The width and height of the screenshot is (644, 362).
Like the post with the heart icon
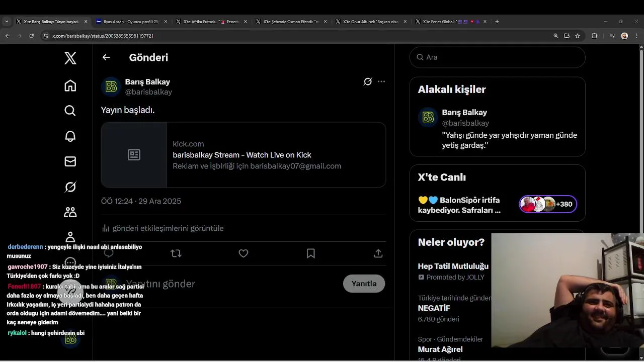click(x=244, y=253)
